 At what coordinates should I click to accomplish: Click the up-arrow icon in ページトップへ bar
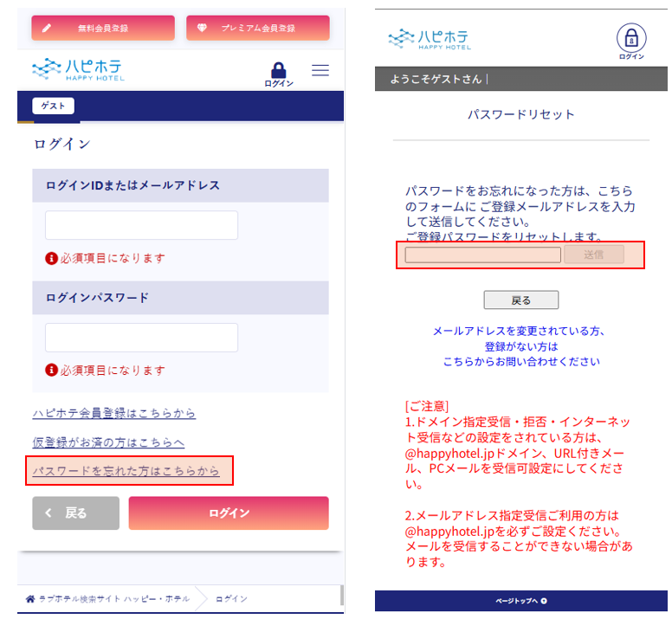click(544, 601)
